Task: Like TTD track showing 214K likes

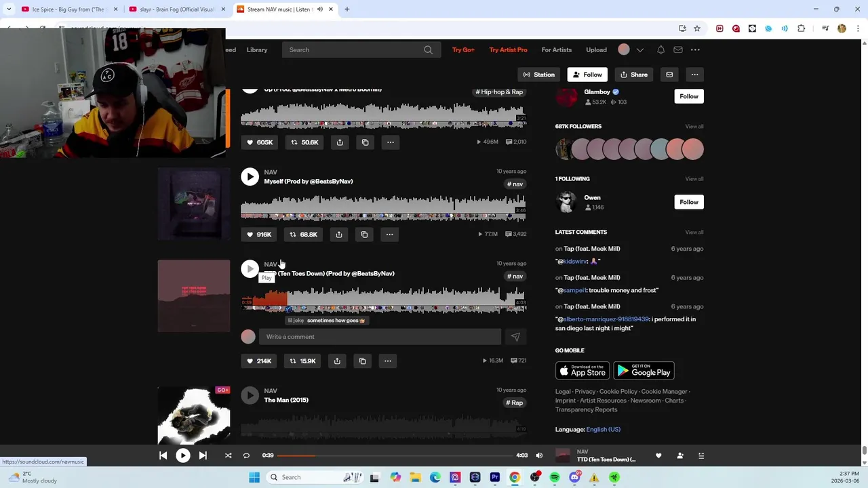Action: (x=258, y=361)
